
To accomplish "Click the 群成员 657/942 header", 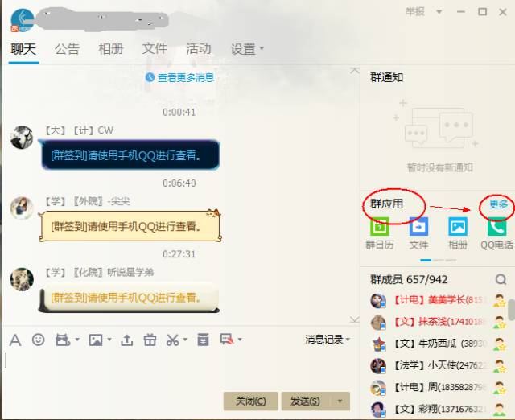I will click(409, 279).
